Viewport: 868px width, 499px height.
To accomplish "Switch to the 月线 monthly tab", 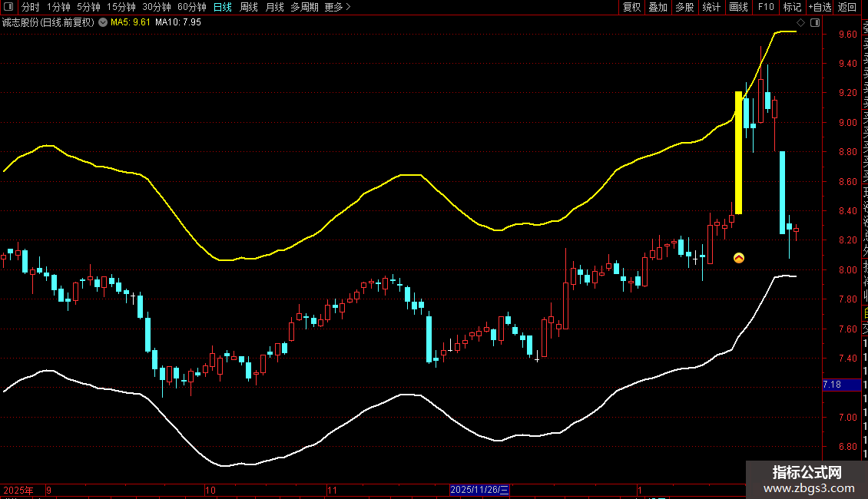I will tap(274, 7).
